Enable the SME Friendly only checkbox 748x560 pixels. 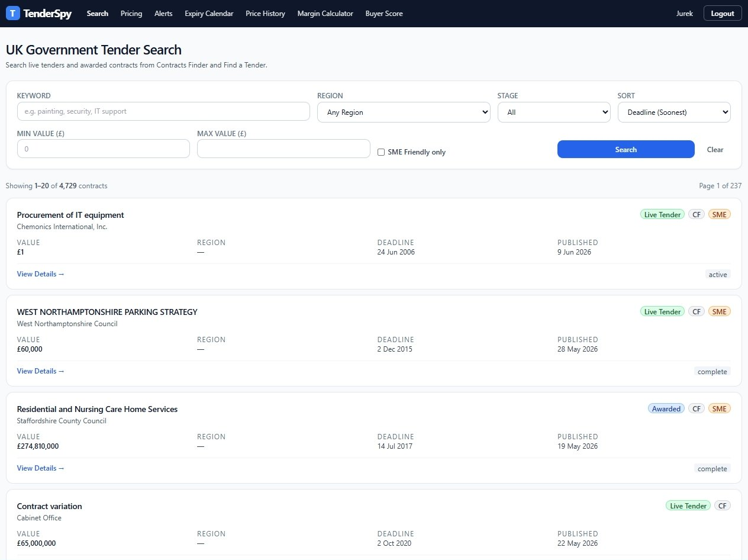point(381,152)
